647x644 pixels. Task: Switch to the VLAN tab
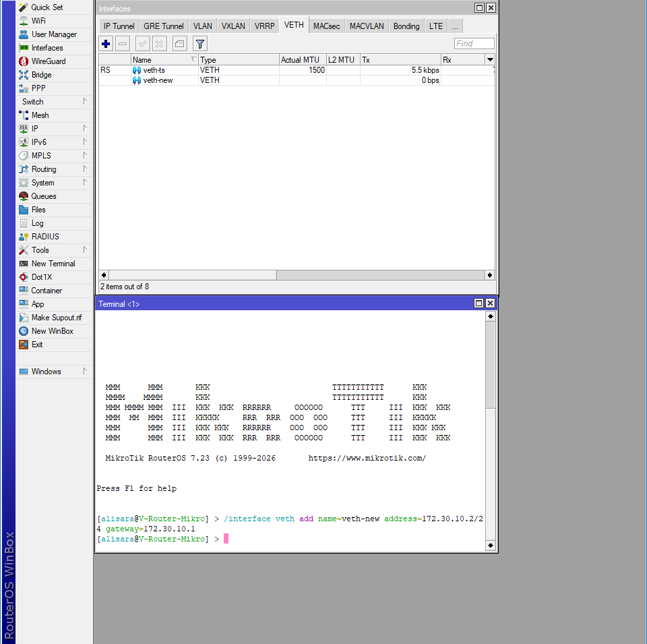tap(203, 26)
